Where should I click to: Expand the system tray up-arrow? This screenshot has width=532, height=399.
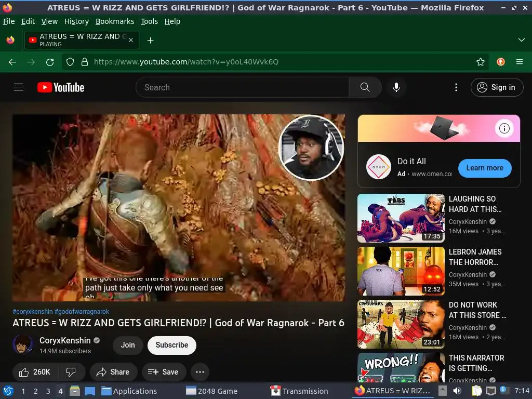(x=442, y=391)
